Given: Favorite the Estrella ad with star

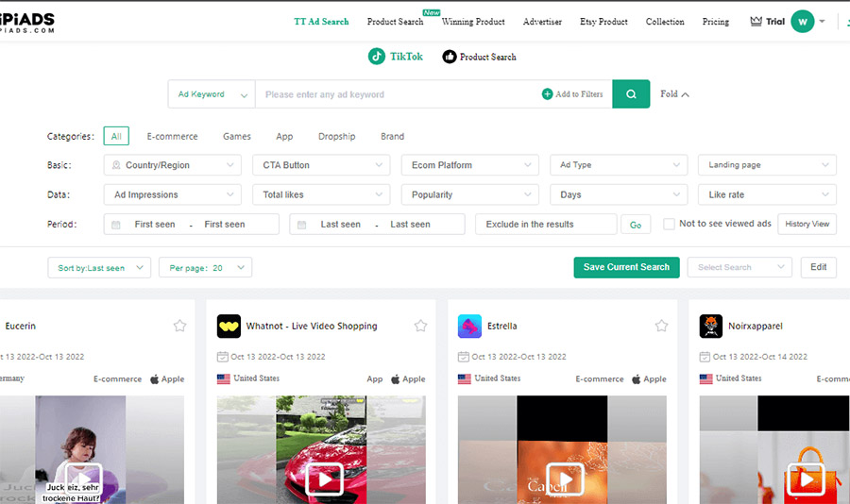Looking at the screenshot, I should click(661, 326).
